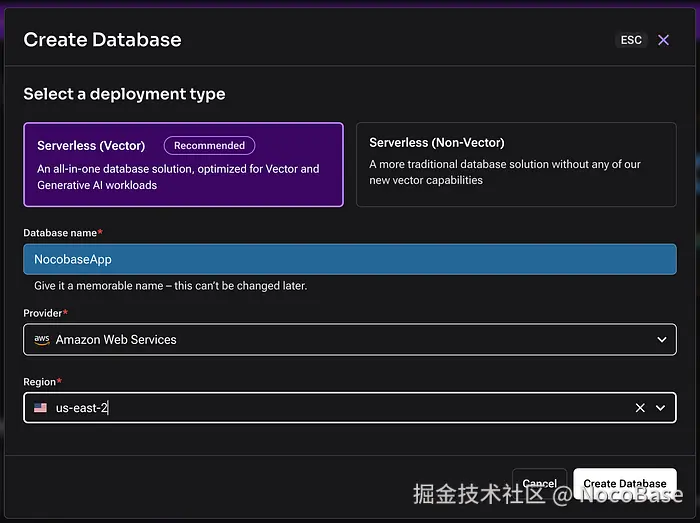The image size is (700, 523).
Task: Click the Create Database button
Action: click(x=624, y=484)
